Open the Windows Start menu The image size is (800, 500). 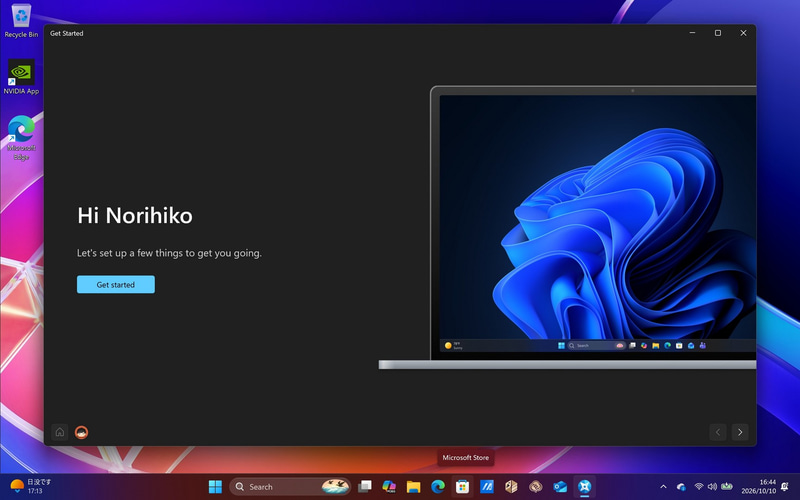[x=215, y=487]
